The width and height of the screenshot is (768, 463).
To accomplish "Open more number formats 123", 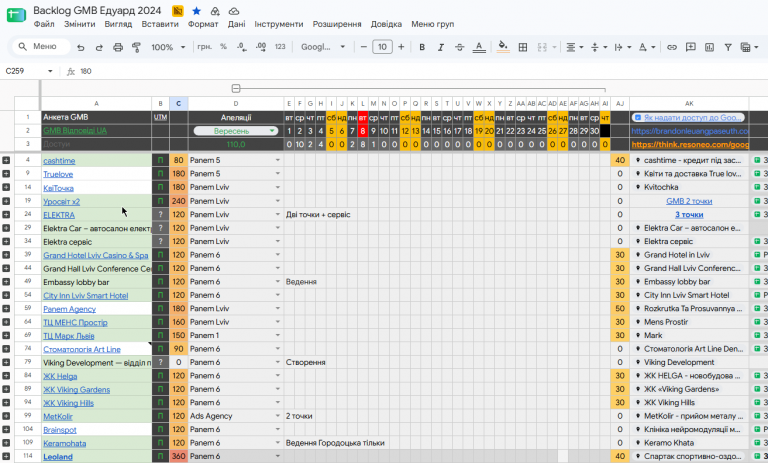I will [x=280, y=47].
